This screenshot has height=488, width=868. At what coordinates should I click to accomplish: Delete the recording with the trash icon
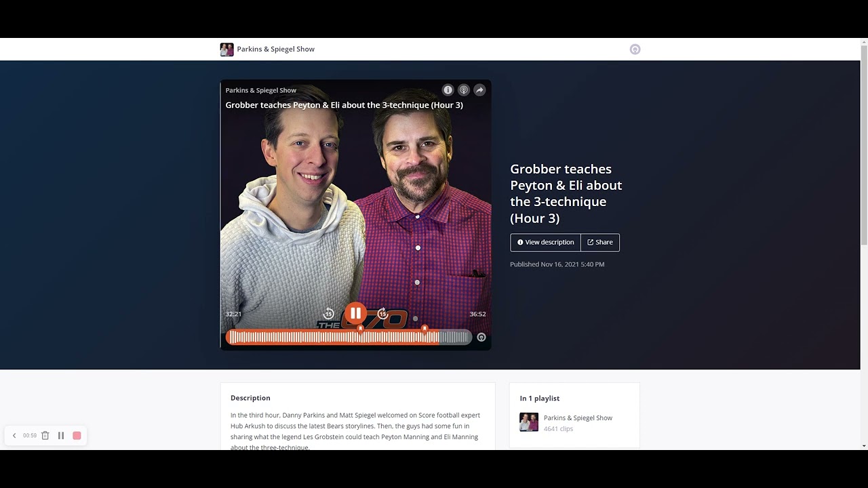tap(45, 436)
